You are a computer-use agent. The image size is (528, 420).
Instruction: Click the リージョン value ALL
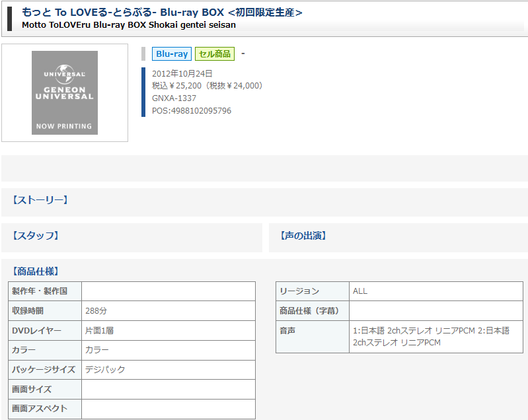point(360,291)
